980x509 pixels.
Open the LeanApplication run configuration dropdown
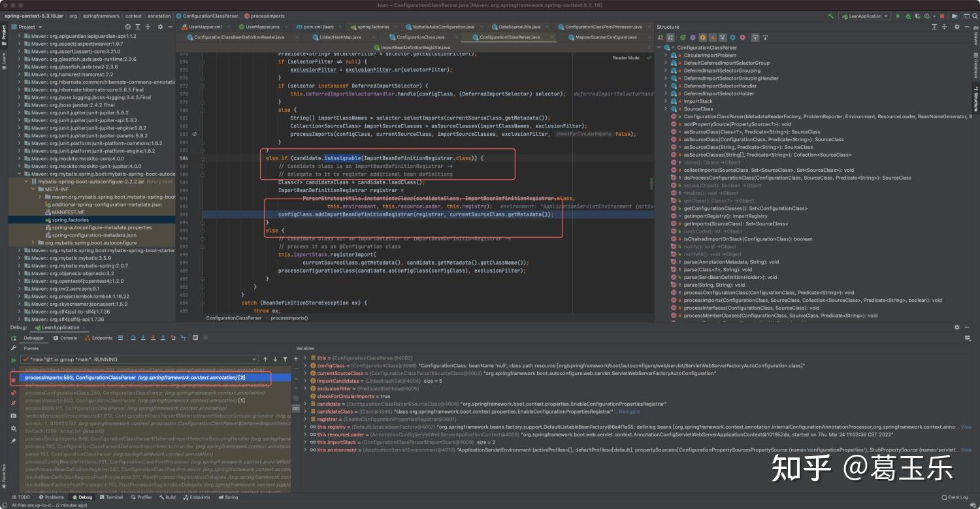(x=864, y=16)
